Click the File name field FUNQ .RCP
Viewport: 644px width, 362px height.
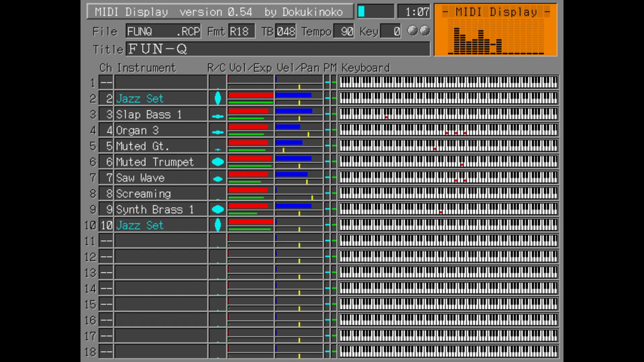click(164, 32)
